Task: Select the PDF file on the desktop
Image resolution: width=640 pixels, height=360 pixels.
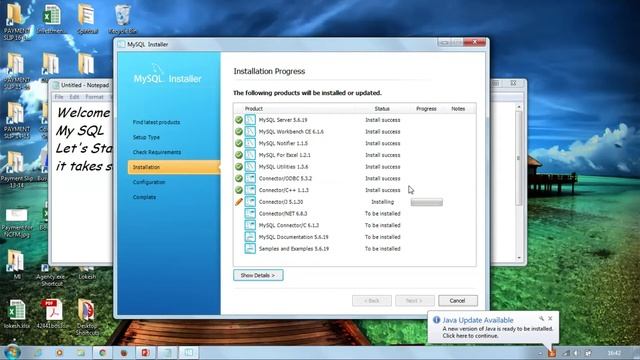Action: [x=51, y=314]
